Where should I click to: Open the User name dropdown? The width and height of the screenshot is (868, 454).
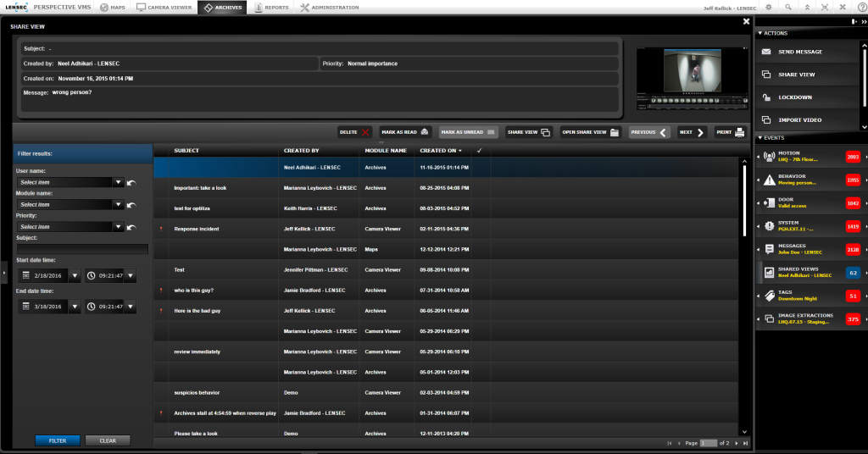pos(118,182)
